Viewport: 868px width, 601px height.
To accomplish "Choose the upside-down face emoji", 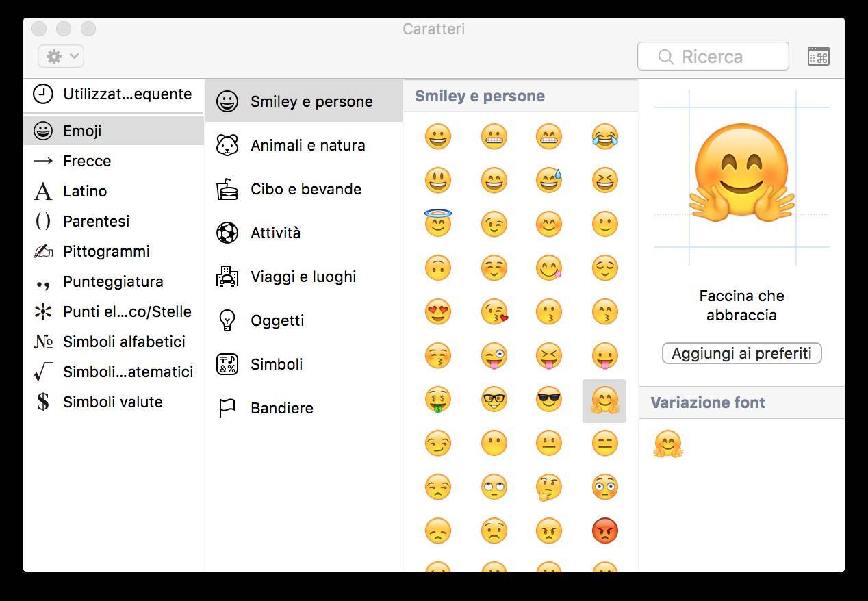I will coord(438,268).
